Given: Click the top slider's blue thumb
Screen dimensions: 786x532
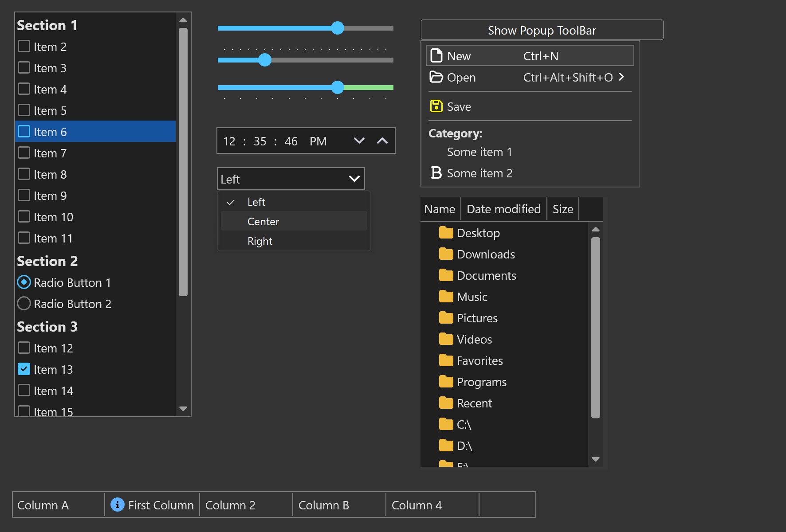Looking at the screenshot, I should [338, 28].
